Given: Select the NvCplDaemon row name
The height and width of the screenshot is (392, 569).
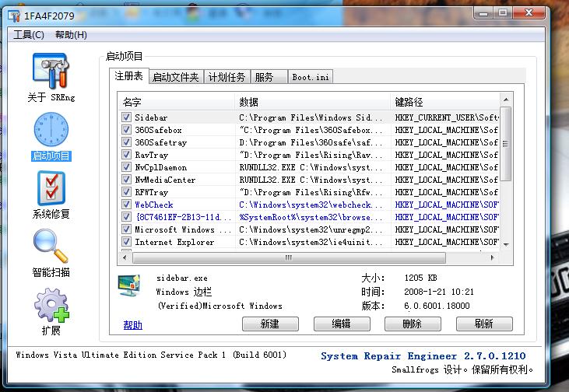Looking at the screenshot, I should [x=161, y=167].
